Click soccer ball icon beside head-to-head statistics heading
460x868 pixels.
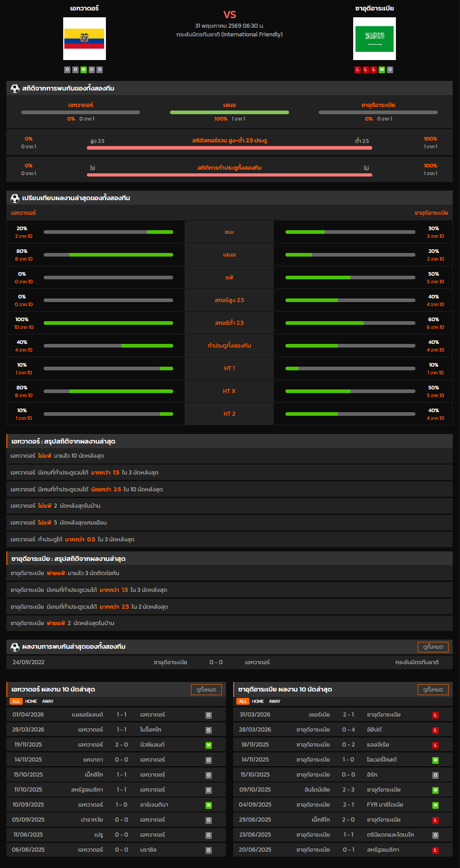(15, 88)
